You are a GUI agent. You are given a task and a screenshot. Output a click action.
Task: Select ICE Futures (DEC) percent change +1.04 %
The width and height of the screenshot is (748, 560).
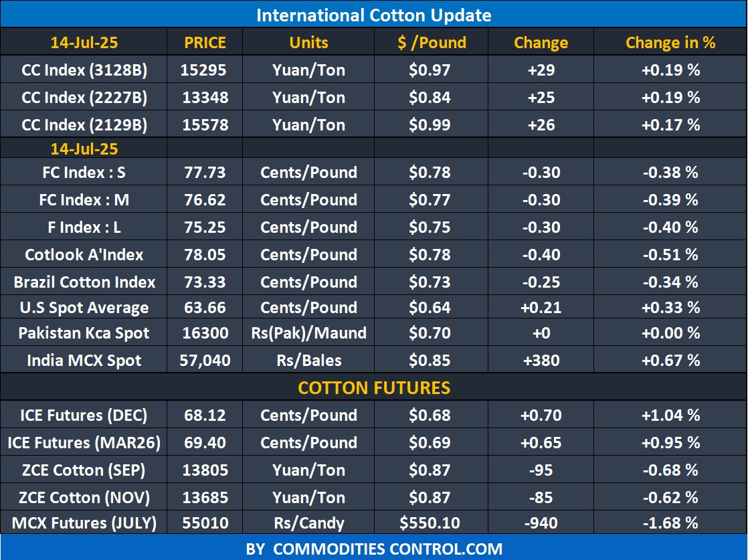(x=670, y=415)
